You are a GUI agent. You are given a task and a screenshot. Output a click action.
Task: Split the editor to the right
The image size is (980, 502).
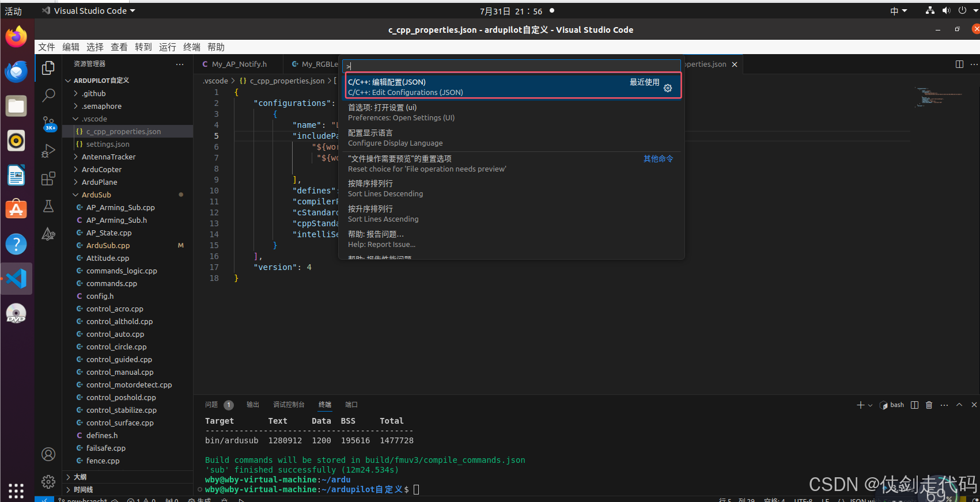point(959,64)
